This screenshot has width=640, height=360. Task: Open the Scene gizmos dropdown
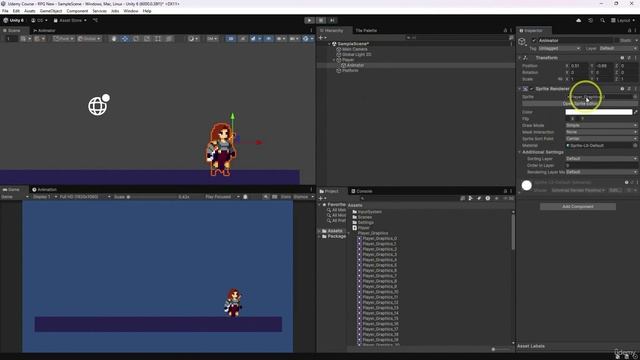point(307,39)
